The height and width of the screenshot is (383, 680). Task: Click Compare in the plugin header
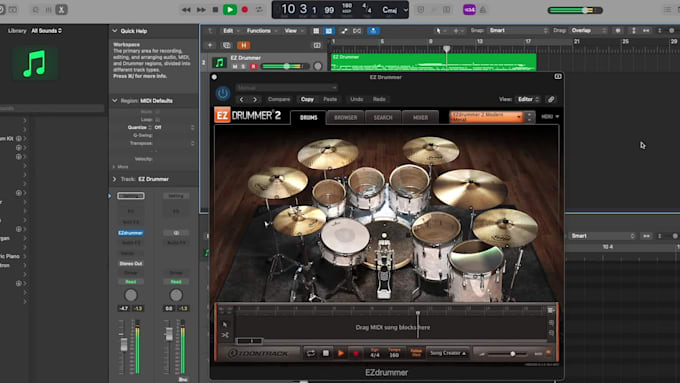pos(279,99)
